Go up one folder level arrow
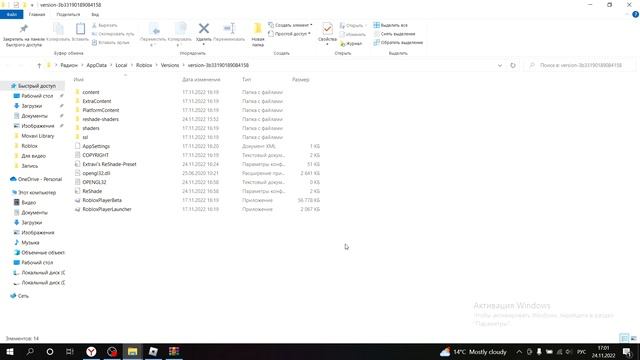This screenshot has width=640, height=360. (39, 65)
